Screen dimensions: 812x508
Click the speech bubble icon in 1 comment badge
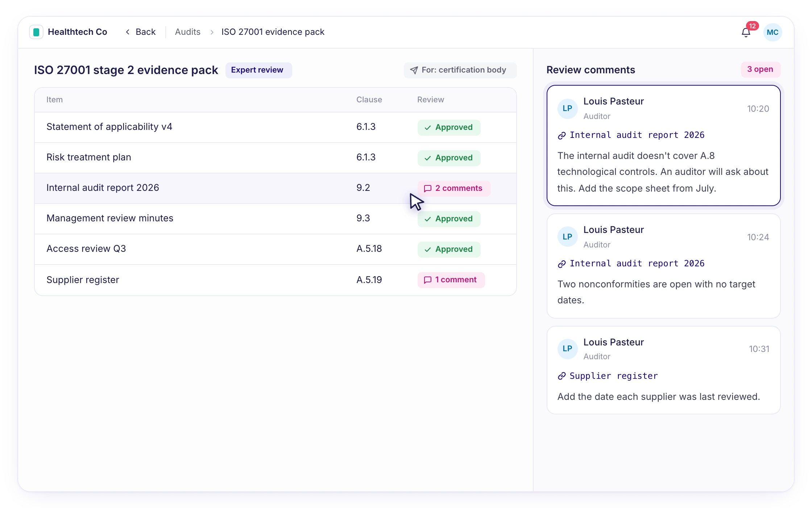(x=427, y=280)
